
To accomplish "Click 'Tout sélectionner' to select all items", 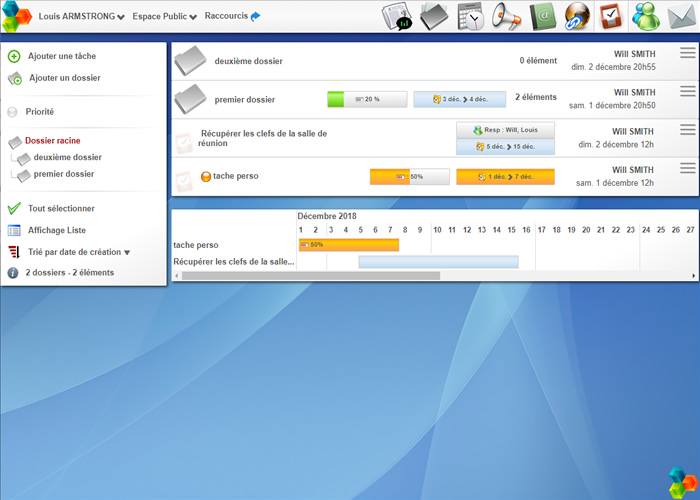I will (61, 208).
